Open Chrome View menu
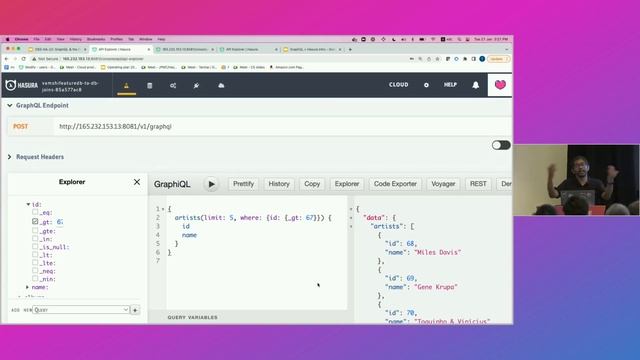Viewport: 640px width, 360px height. [61, 39]
